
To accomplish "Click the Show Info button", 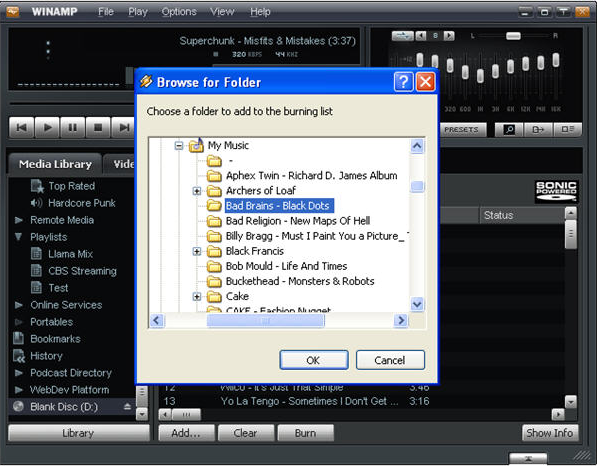I will coord(550,433).
